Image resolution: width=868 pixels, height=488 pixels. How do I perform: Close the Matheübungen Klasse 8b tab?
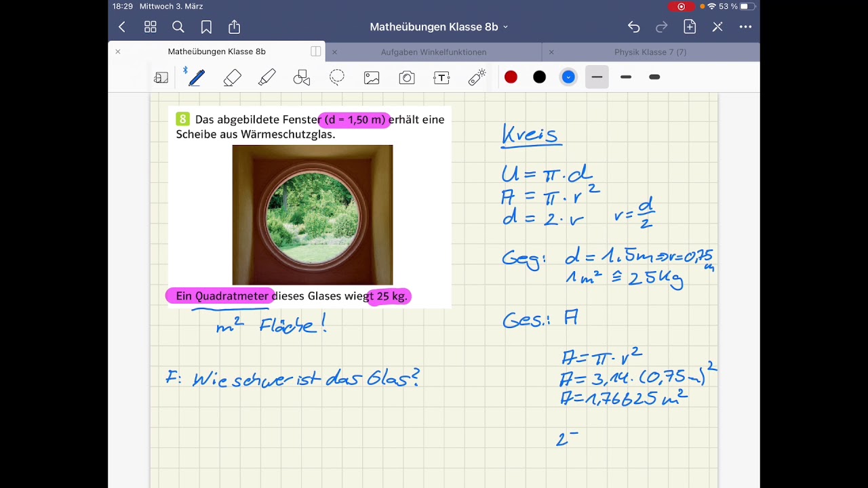[x=117, y=52]
